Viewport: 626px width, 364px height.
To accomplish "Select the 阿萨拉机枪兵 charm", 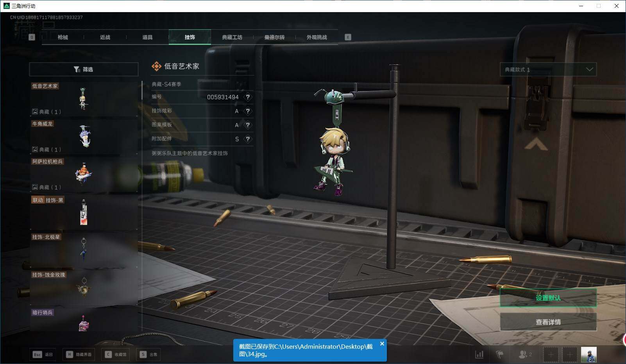I will click(84, 174).
